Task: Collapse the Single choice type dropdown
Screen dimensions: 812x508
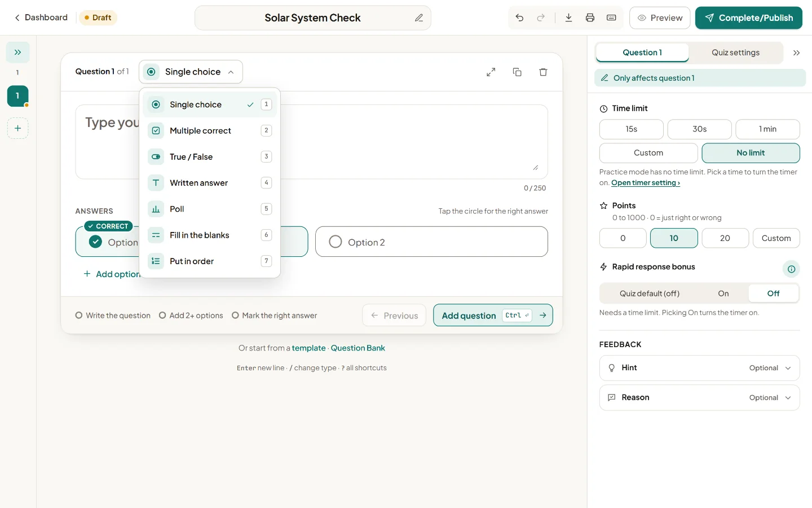Action: [191, 72]
